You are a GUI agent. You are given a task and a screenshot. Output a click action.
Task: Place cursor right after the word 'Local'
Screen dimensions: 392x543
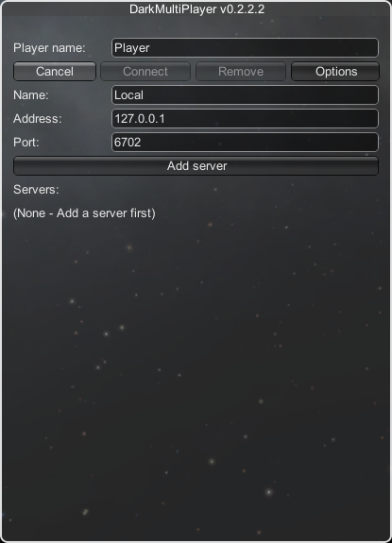(x=144, y=94)
